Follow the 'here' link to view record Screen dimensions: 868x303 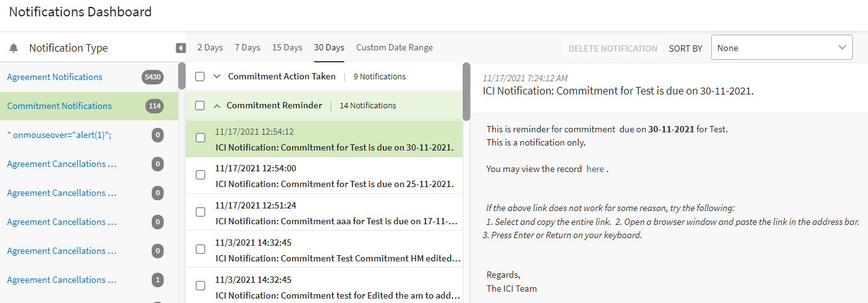(595, 169)
